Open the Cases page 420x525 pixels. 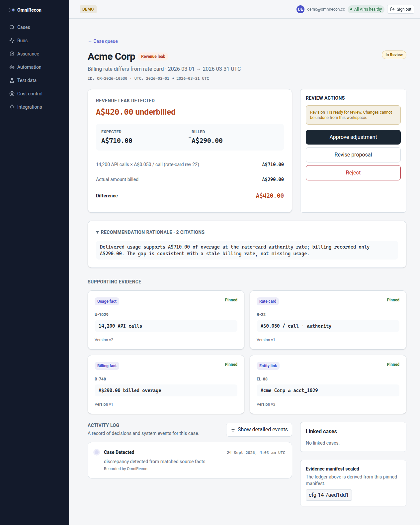(35, 27)
